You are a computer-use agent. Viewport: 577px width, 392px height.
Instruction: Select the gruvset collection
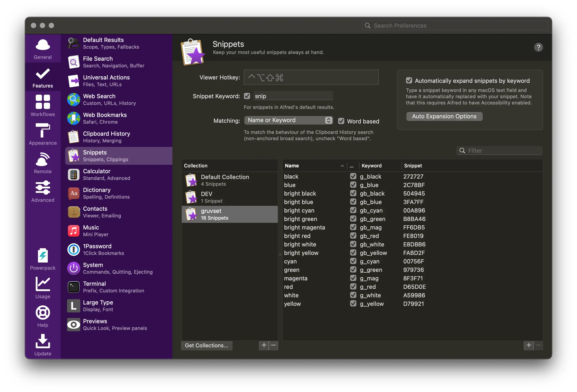(230, 214)
